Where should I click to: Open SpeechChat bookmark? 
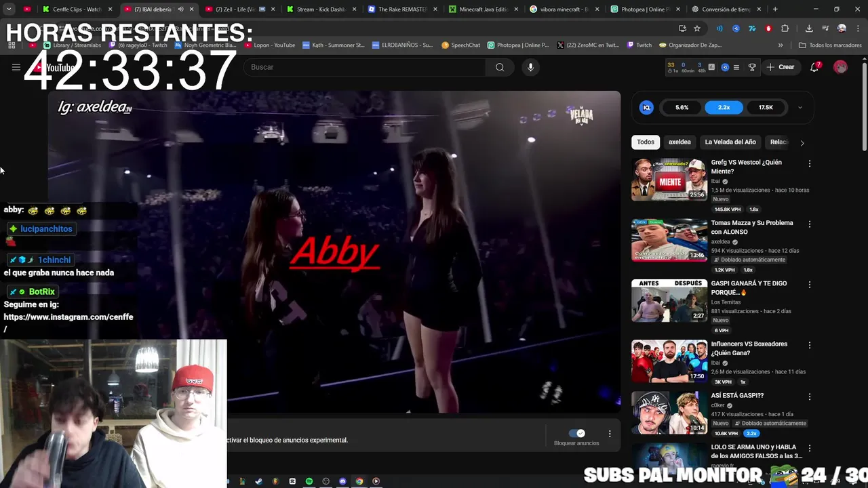(461, 45)
